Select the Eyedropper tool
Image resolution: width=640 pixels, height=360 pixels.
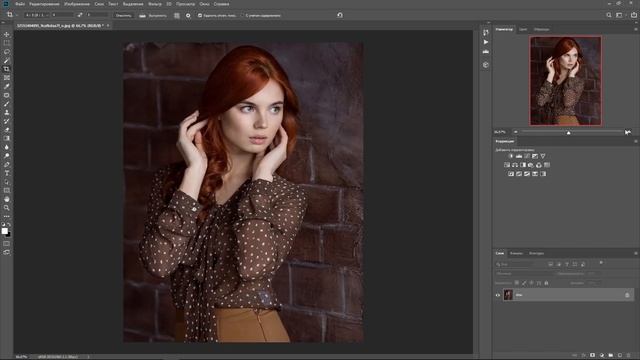click(x=7, y=87)
